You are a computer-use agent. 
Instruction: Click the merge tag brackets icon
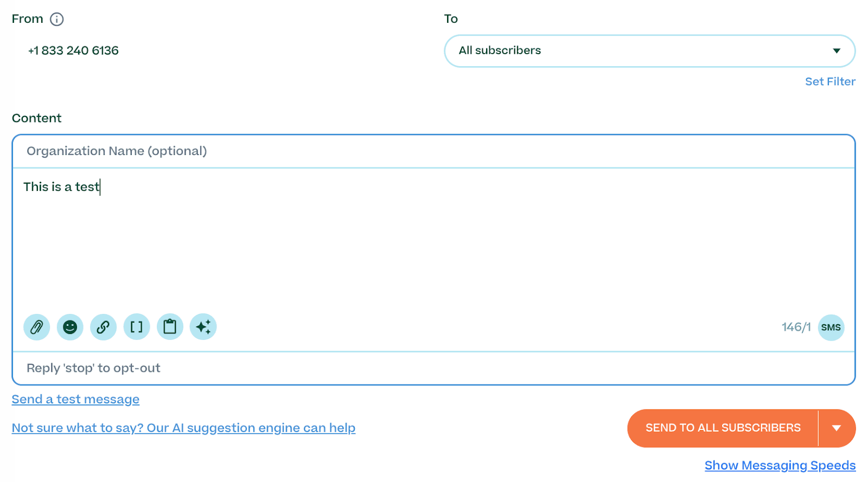(x=137, y=327)
